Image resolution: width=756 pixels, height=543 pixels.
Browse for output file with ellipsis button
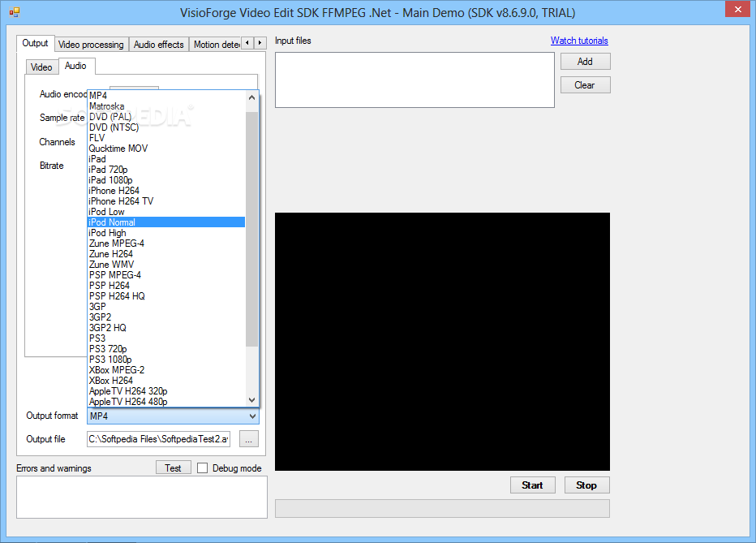pyautogui.click(x=249, y=439)
